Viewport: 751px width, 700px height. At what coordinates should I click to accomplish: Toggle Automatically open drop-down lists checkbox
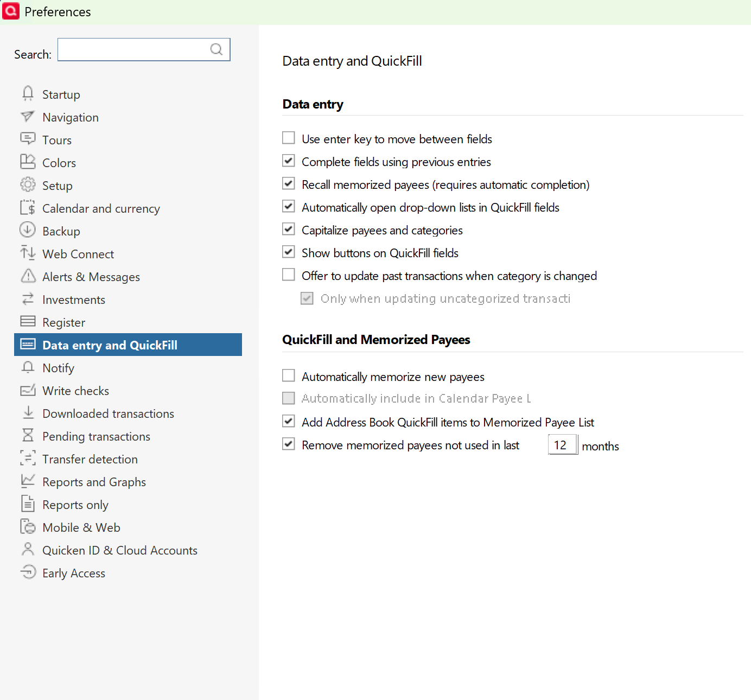point(289,206)
